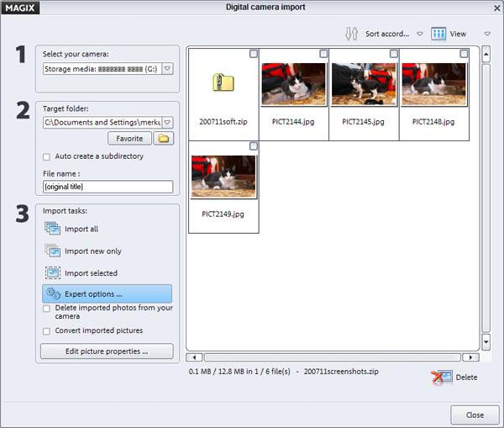Tick the checkbox on PICT2149.jpg

coord(254,146)
